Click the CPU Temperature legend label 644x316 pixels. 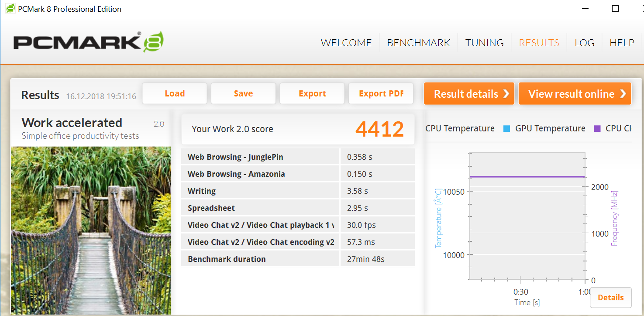[x=460, y=128]
